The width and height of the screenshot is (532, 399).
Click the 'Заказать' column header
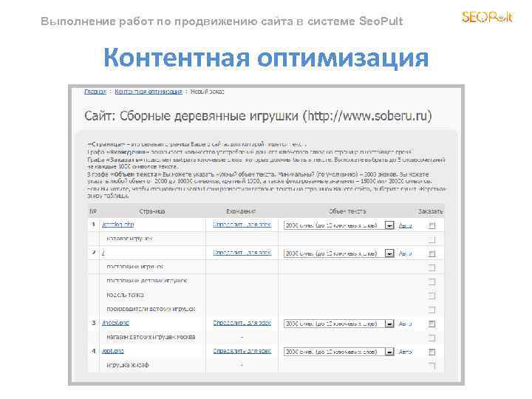pos(430,211)
